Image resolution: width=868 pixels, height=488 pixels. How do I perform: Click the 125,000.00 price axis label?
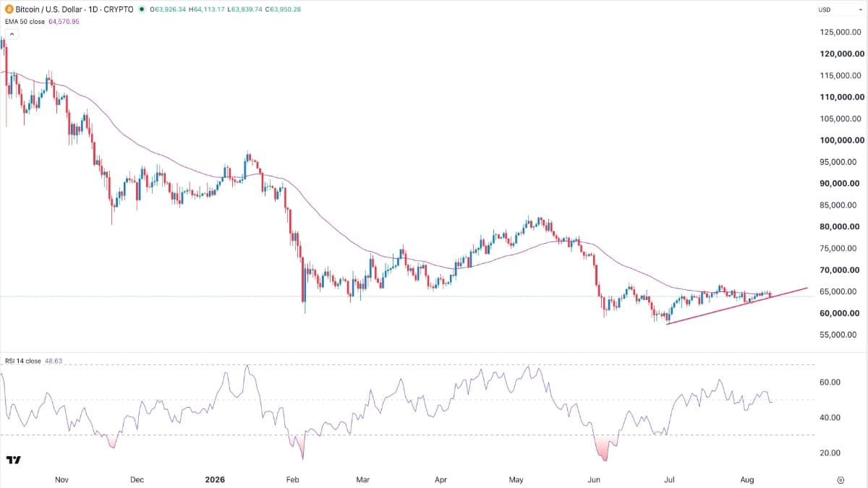(839, 33)
